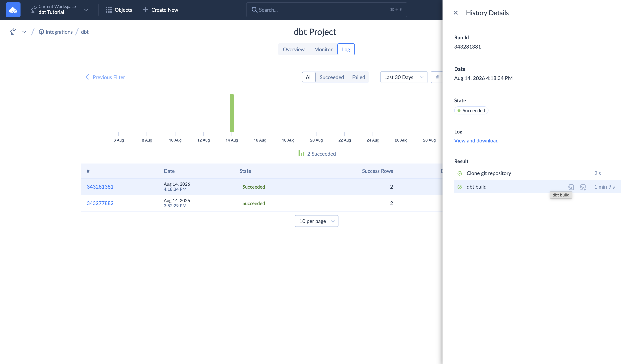Click the 2 s duration of Clone git repository
The image size is (633, 364).
pyautogui.click(x=597, y=173)
